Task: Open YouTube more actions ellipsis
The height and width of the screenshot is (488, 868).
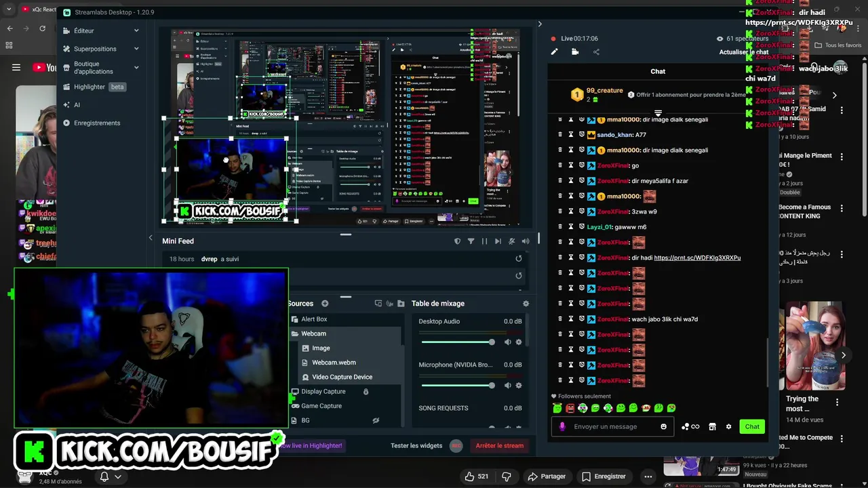Action: coord(648,476)
